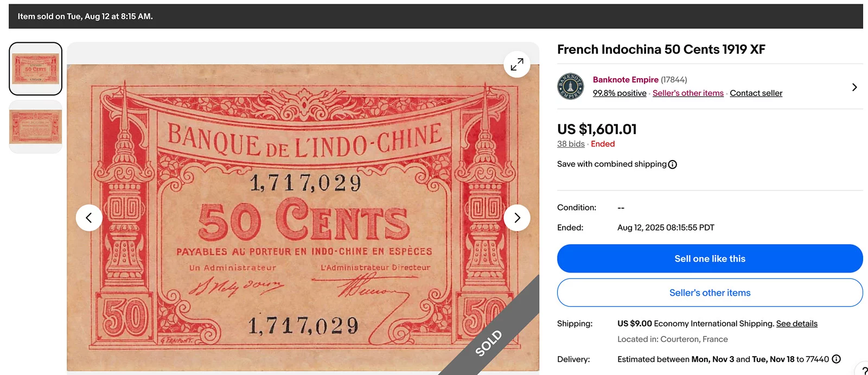Open the Banknote Empire seller name link
The width and height of the screenshot is (868, 375).
point(626,80)
